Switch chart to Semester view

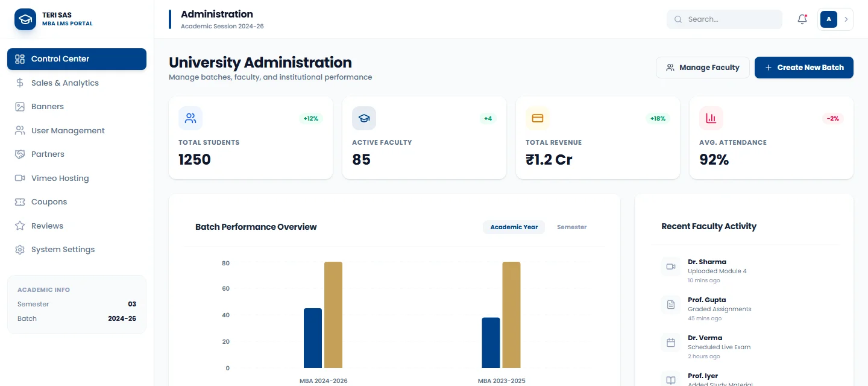(571, 227)
